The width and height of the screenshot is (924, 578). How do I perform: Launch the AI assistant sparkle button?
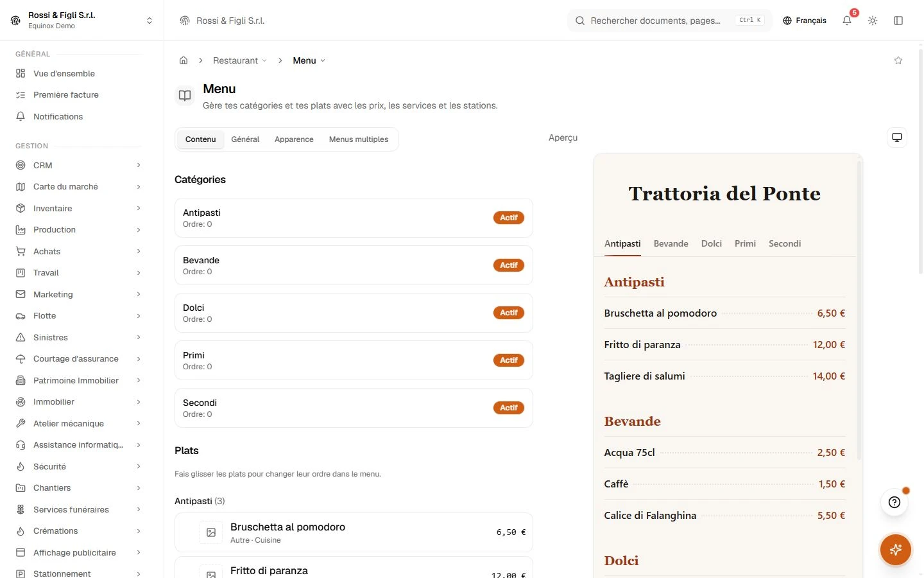coord(896,550)
